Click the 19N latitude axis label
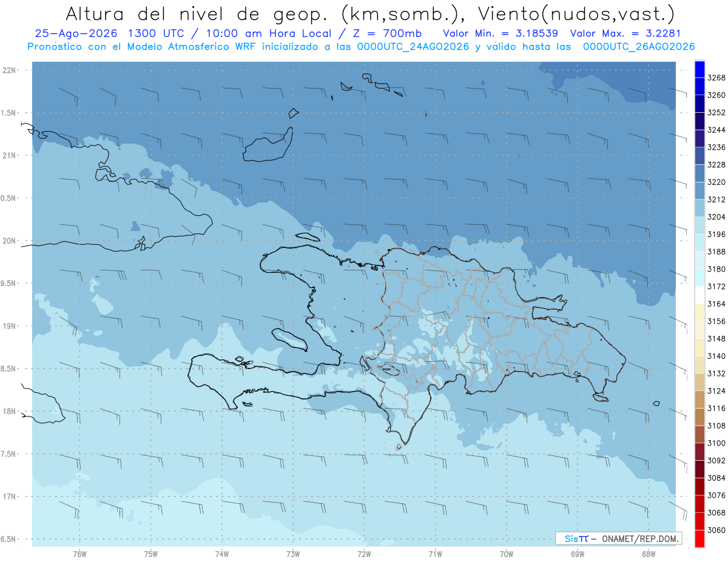 click(10, 326)
